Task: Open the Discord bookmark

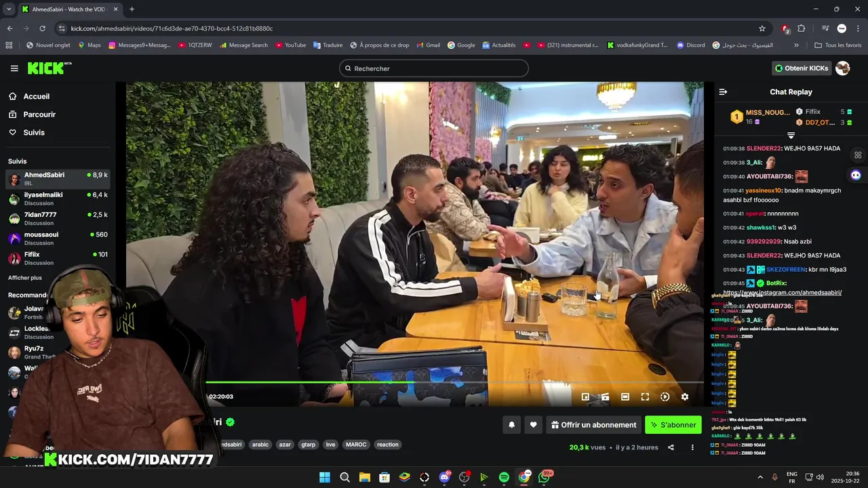Action: click(690, 45)
